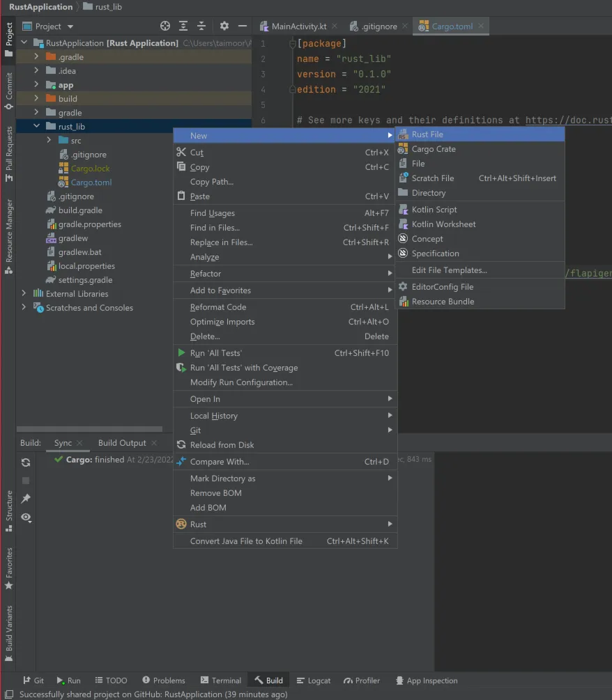
Task: Open the Logcat tool window
Action: click(314, 680)
